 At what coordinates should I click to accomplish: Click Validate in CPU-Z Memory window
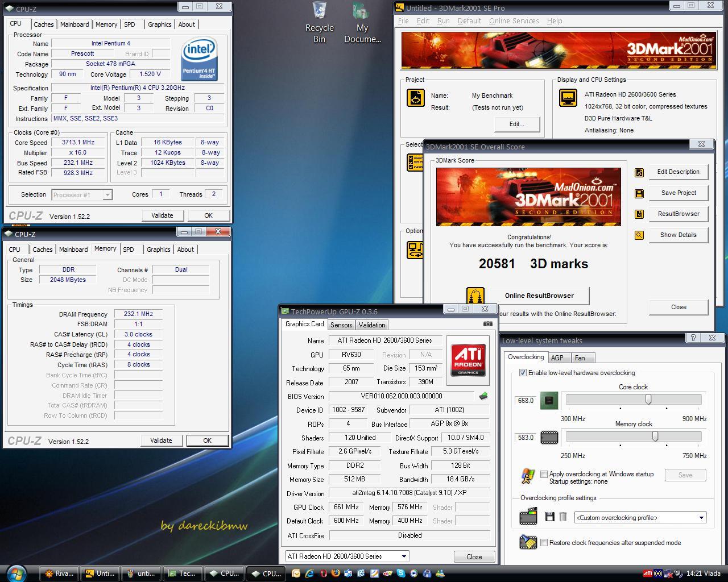click(161, 440)
